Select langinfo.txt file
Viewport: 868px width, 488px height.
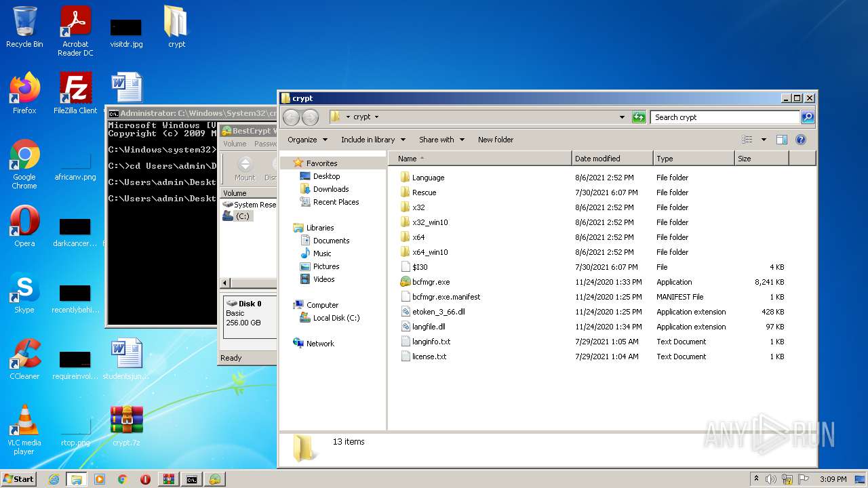click(431, 342)
